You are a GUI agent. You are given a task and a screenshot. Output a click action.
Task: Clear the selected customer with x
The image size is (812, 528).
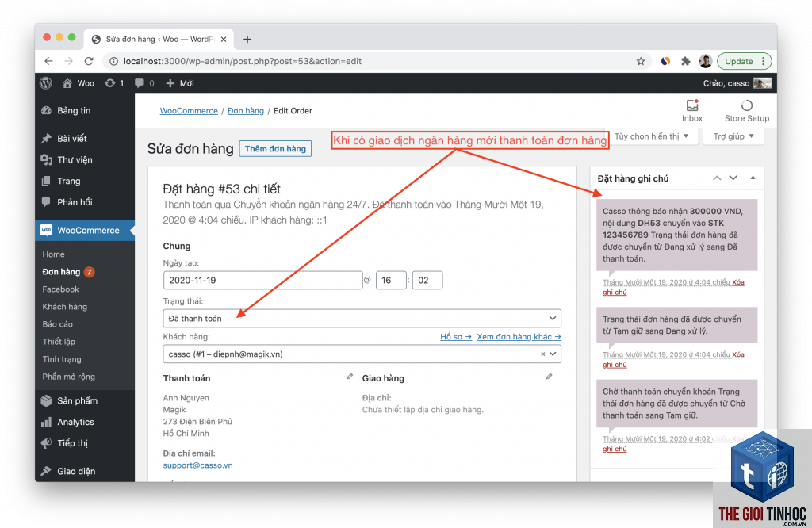pyautogui.click(x=542, y=354)
